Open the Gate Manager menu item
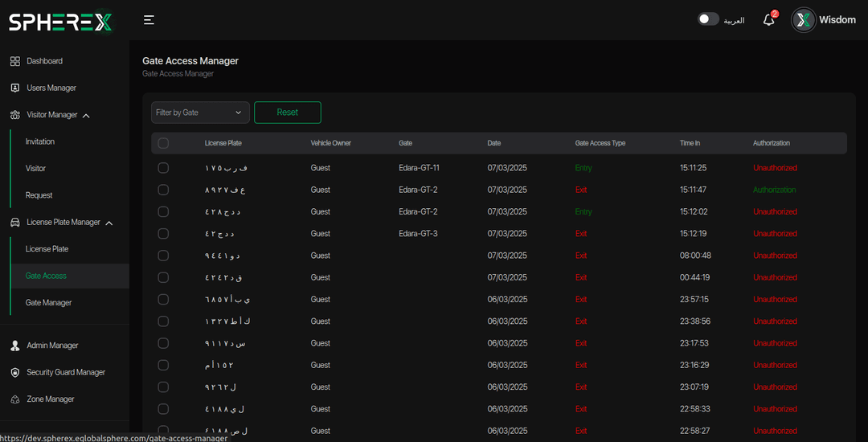The width and height of the screenshot is (868, 442). (x=48, y=303)
